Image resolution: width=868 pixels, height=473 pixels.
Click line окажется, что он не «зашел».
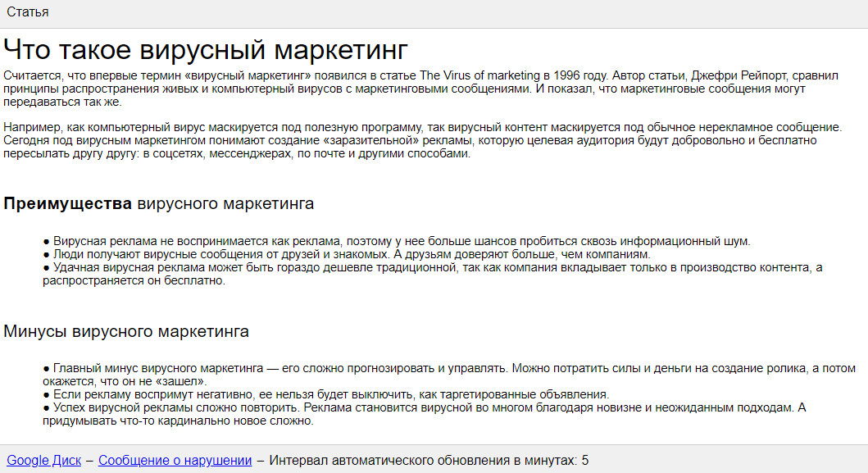pyautogui.click(x=125, y=381)
